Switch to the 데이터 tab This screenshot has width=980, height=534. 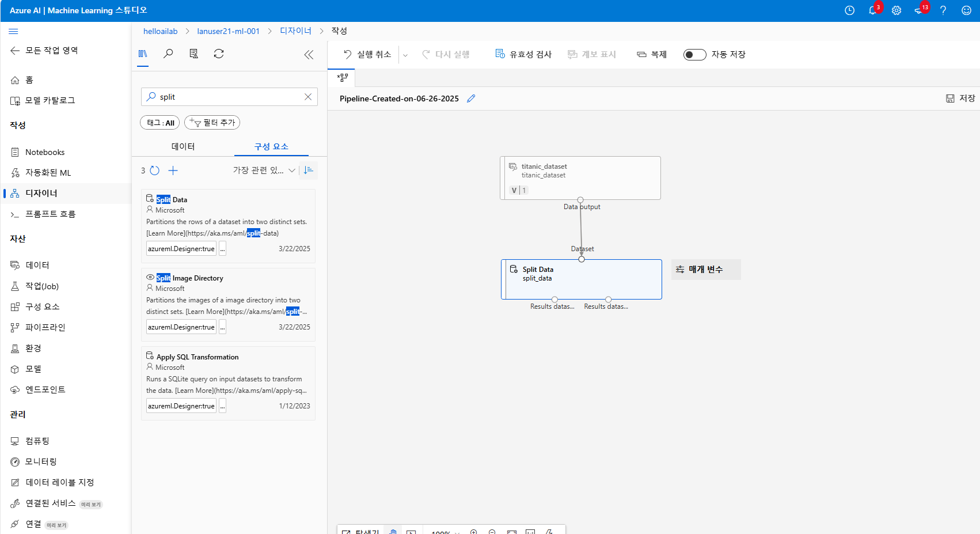183,146
